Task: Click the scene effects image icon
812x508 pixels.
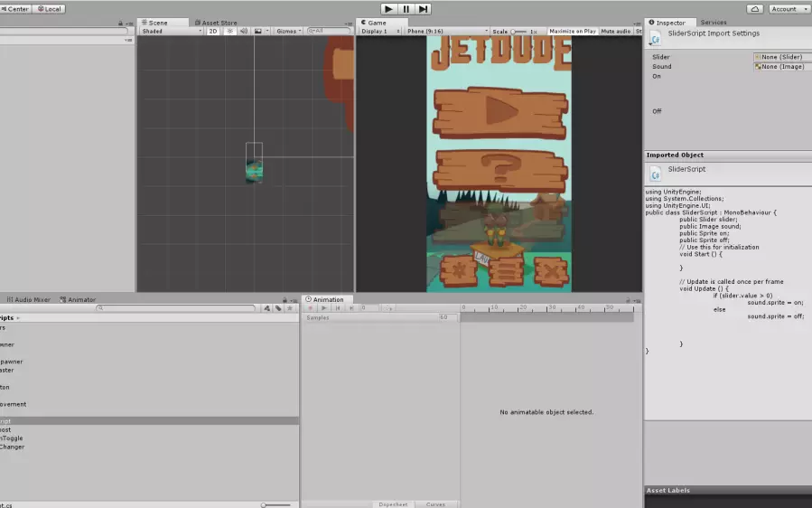Action: point(258,31)
